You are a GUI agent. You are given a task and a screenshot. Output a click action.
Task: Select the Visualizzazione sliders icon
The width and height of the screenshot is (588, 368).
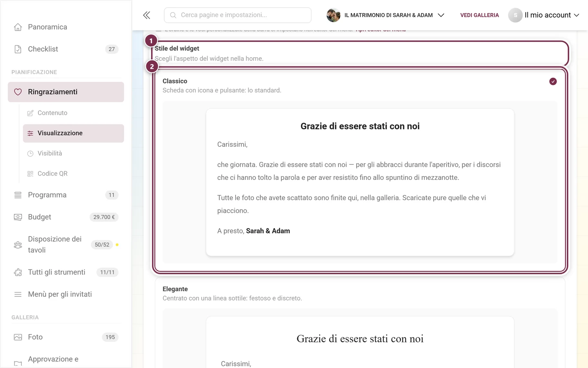30,133
